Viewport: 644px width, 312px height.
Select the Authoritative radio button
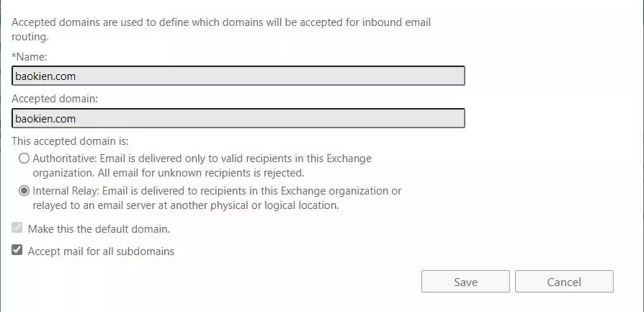[24, 159]
